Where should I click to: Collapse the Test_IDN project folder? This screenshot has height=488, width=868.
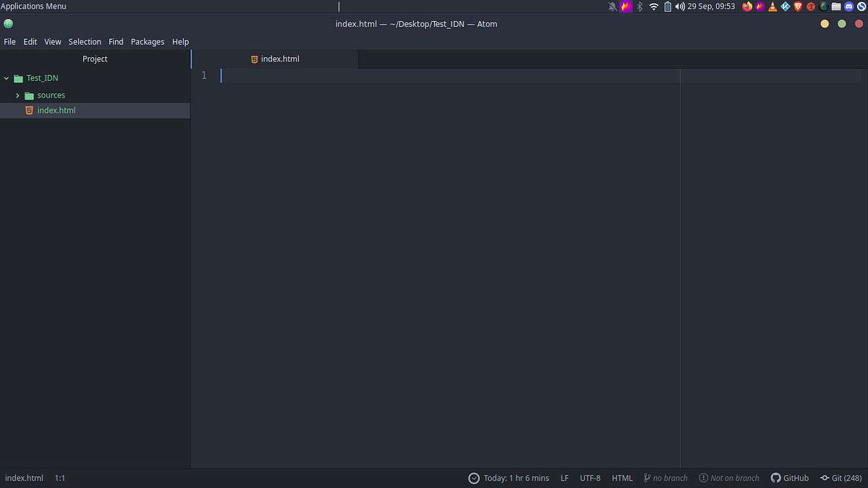pos(7,78)
